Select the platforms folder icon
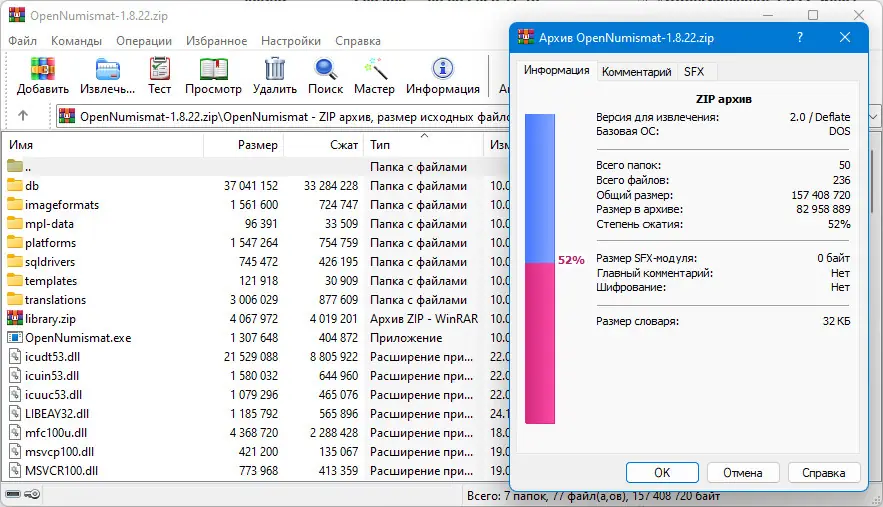Image resolution: width=883 pixels, height=507 pixels. pos(15,243)
